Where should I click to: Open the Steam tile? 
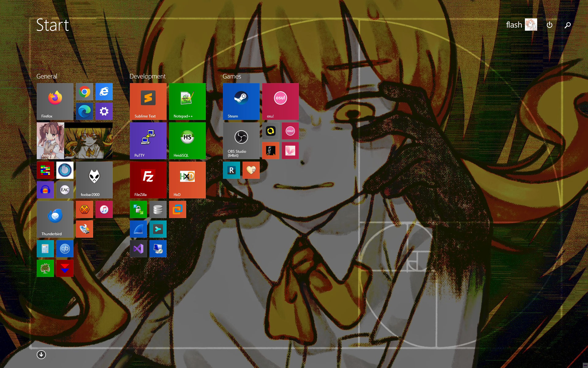pos(241,102)
